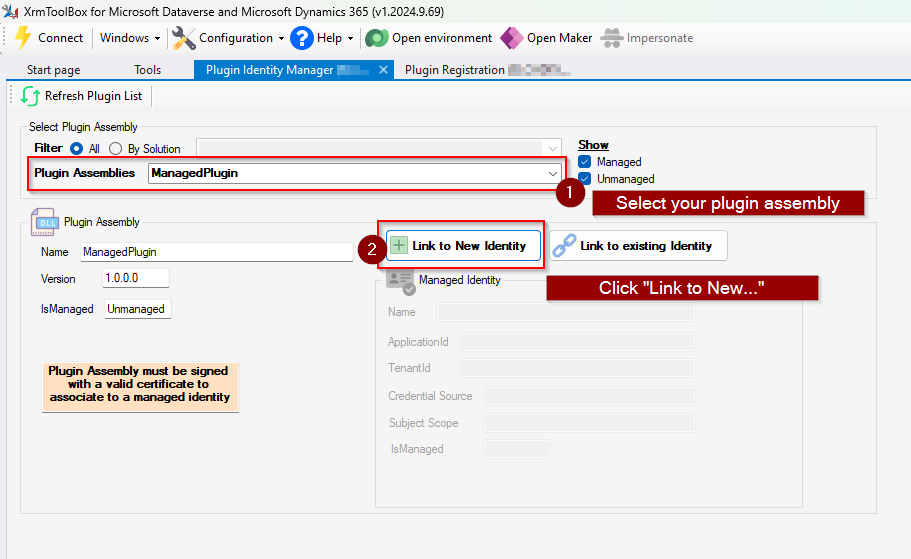The width and height of the screenshot is (911, 559).
Task: Select the By Solution filter radio button
Action: 116,149
